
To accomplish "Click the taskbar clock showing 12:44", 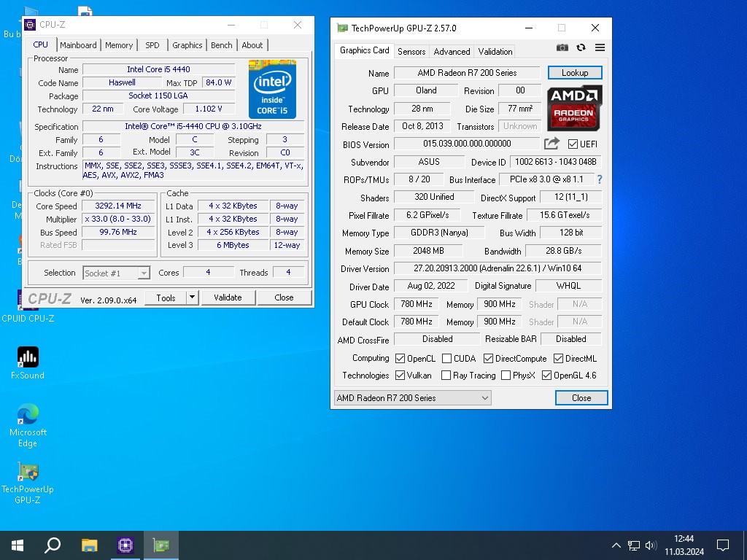I will (x=684, y=545).
